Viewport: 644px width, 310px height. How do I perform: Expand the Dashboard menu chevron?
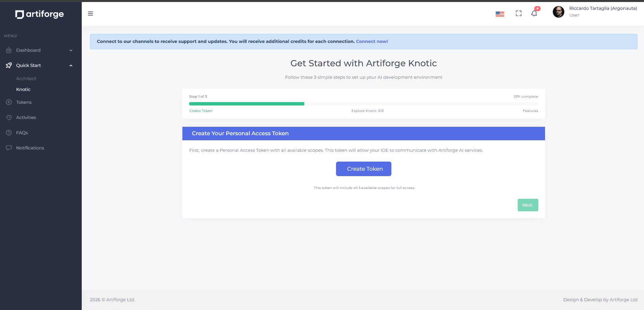pyautogui.click(x=71, y=50)
